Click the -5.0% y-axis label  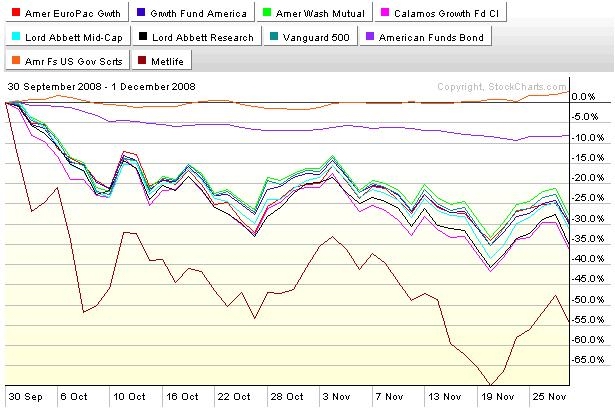pos(585,117)
